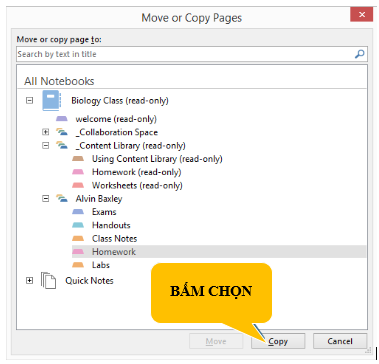Click the dialog resize grip corner
379x364 pixels.
[x=368, y=350]
